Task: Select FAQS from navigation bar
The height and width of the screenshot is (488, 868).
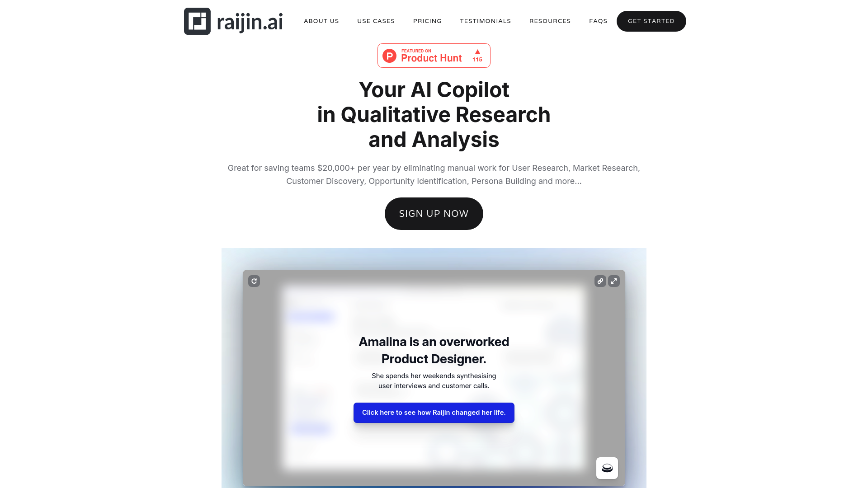Action: [x=598, y=21]
